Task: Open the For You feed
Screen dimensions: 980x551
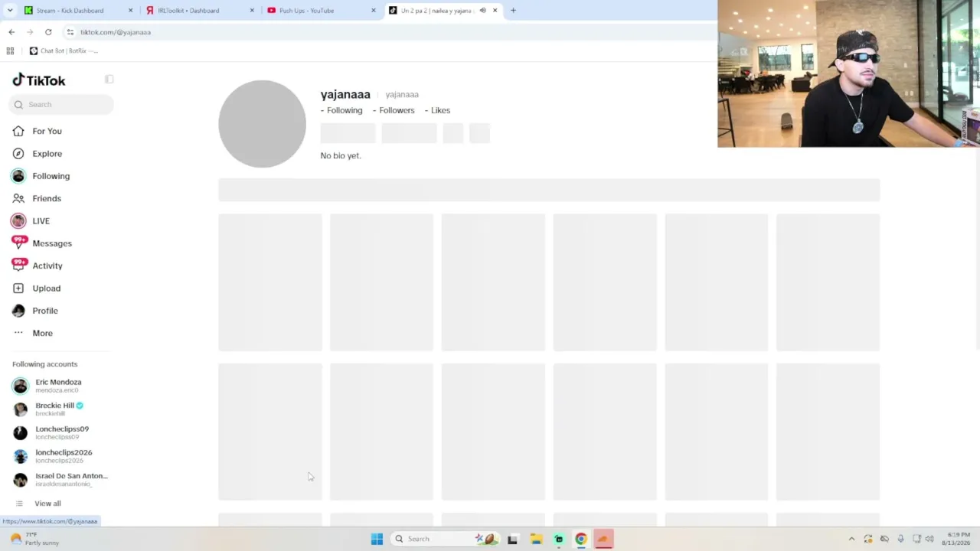Action: tap(47, 131)
